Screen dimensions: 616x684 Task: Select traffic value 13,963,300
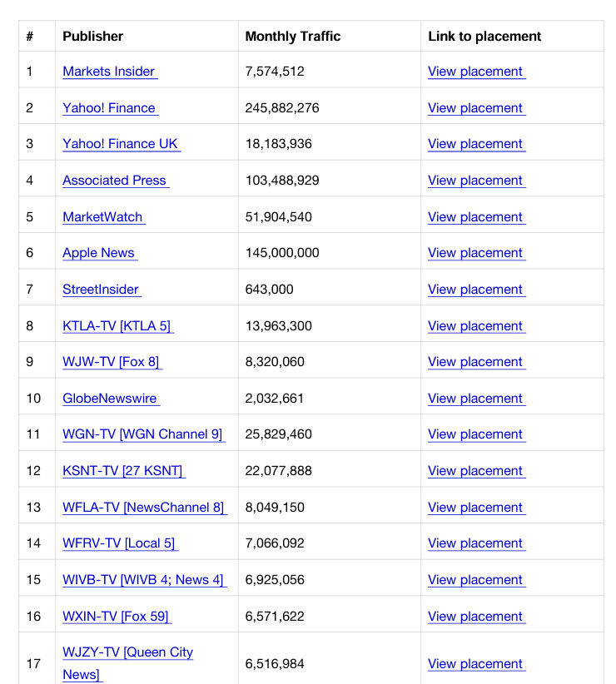pos(278,326)
